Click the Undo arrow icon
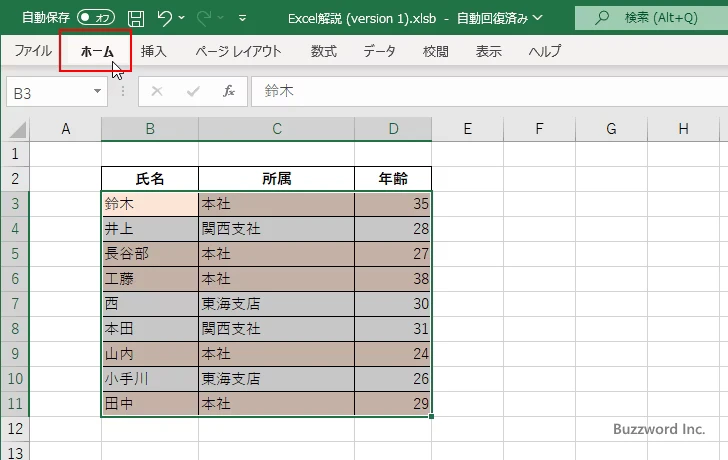This screenshot has width=728, height=460. [164, 18]
